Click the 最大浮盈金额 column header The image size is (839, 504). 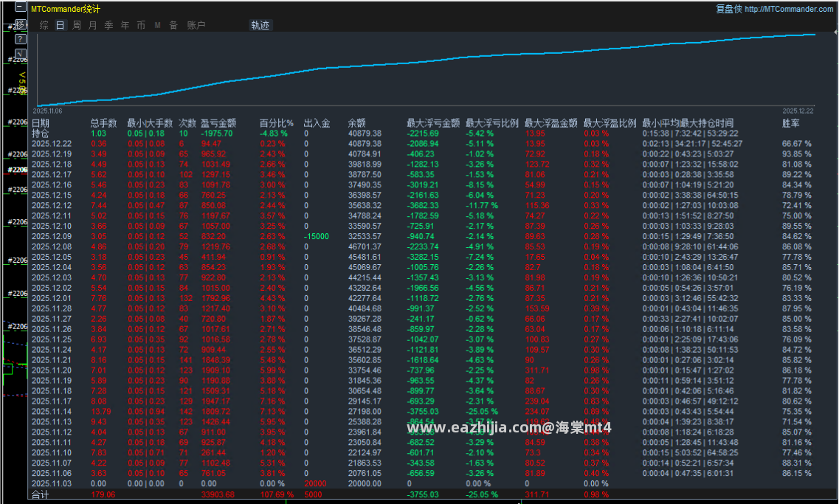550,123
